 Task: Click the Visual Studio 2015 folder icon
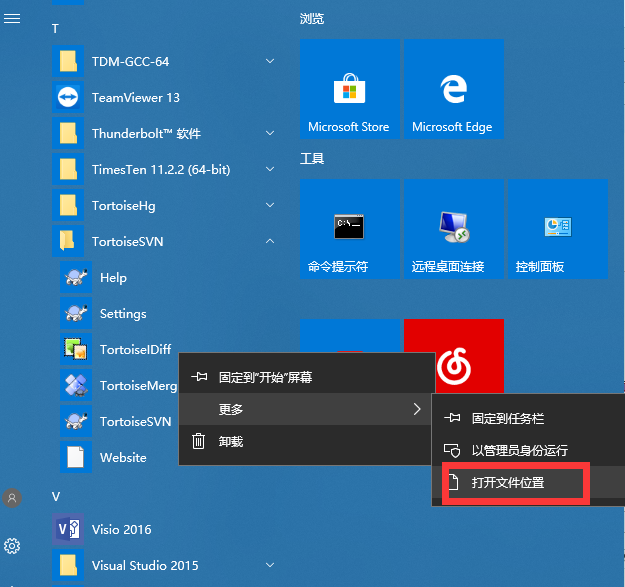[68, 565]
